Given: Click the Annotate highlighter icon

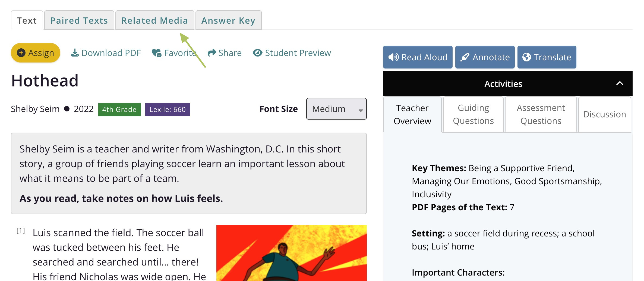Looking at the screenshot, I should (x=465, y=57).
